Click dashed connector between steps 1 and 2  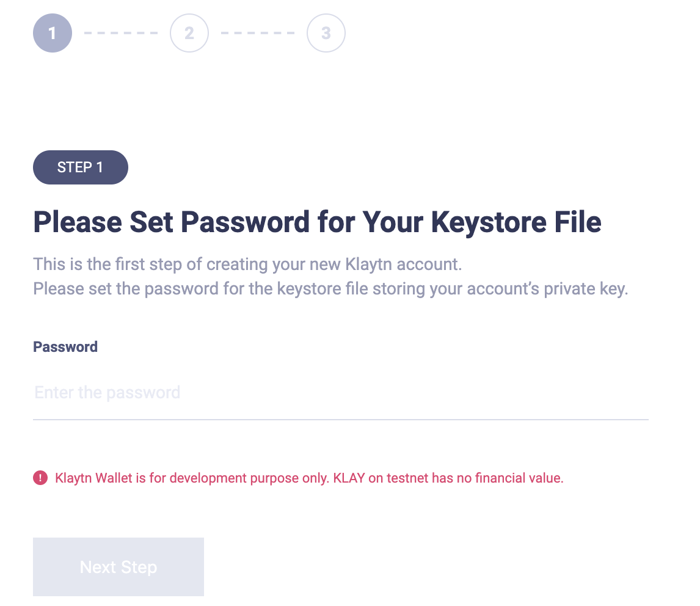coord(121,33)
